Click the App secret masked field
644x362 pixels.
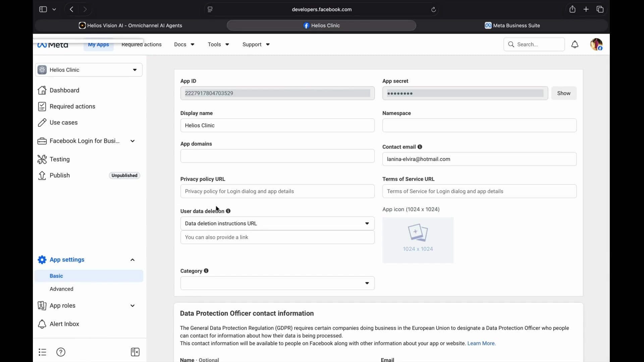pos(465,94)
